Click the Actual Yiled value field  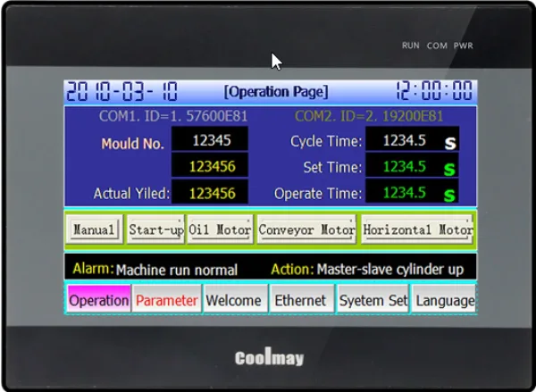point(210,192)
